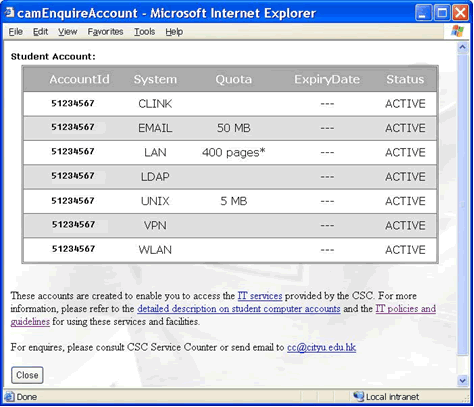Click the cc@cityu.edu.hk email link

(321, 347)
